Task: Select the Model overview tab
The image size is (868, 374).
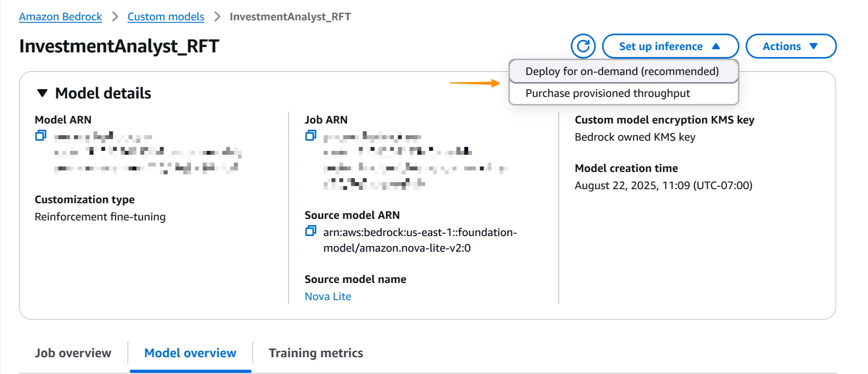Action: coord(190,353)
